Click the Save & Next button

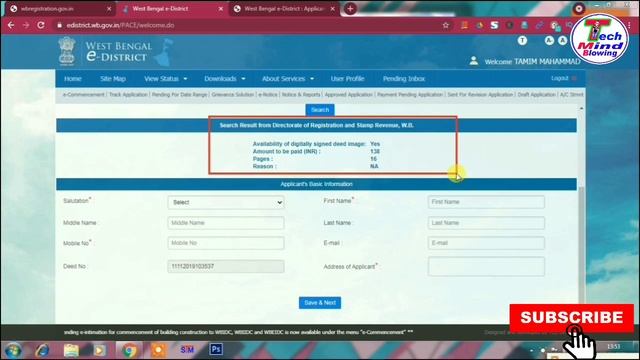[320, 303]
